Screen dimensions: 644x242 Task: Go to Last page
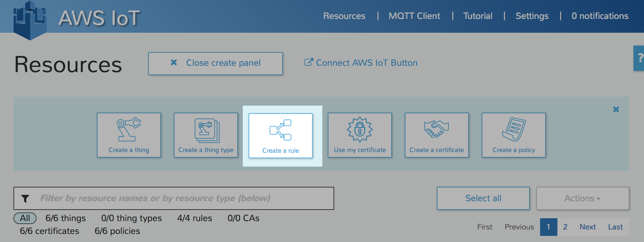(615, 227)
